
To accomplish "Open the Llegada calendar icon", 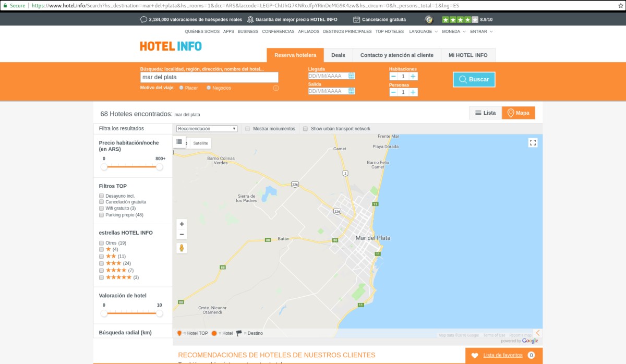I will 352,75.
